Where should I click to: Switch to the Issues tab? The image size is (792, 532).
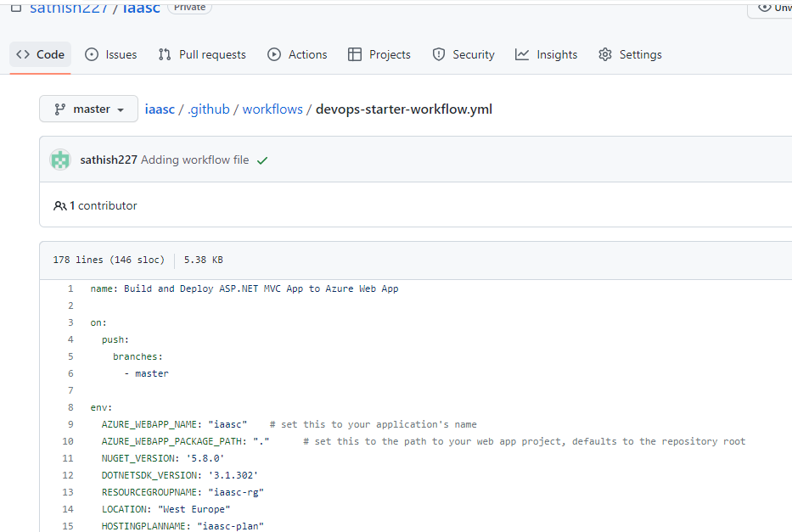coord(111,54)
